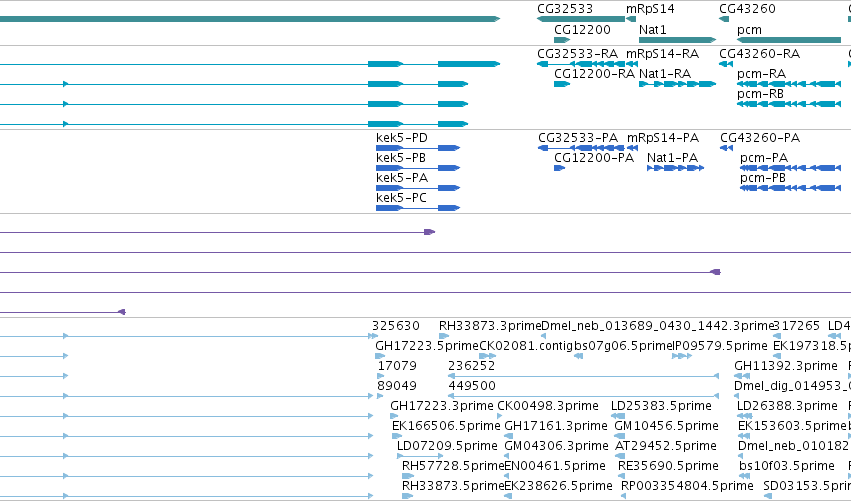
Task: Select the pcm-RB transcript
Action: click(x=789, y=104)
